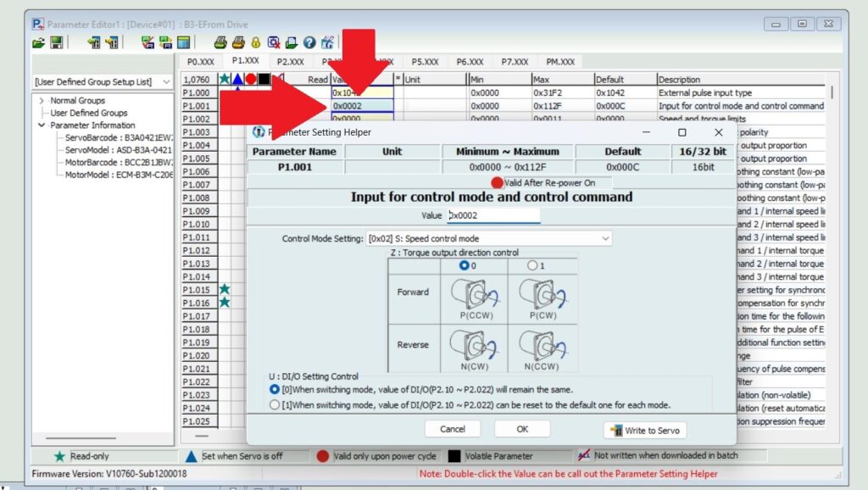The image size is (868, 490).
Task: Click the black square volatile icon in header
Action: tap(264, 79)
